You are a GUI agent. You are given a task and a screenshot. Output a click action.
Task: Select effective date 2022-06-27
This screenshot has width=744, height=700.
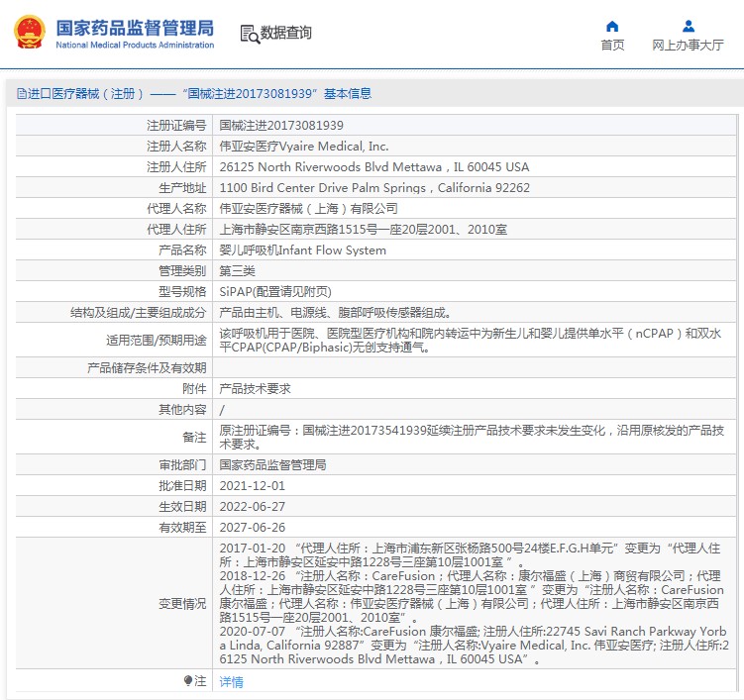[252, 507]
